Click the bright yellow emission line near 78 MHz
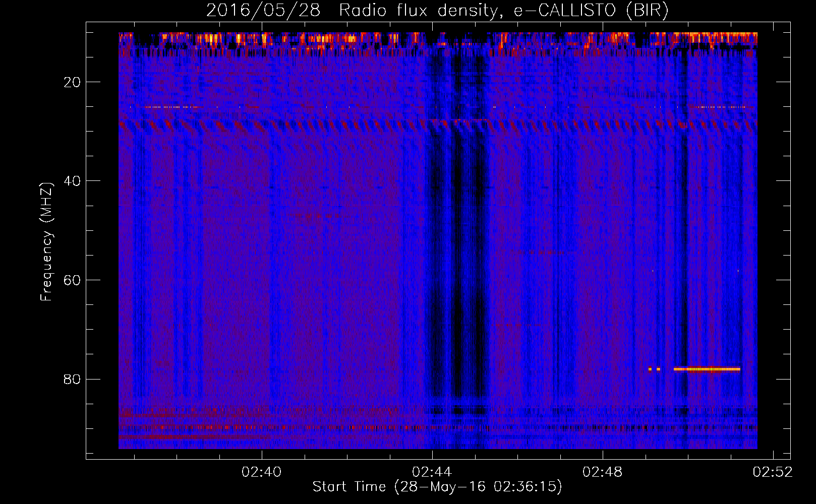The height and width of the screenshot is (504, 816). coord(707,369)
